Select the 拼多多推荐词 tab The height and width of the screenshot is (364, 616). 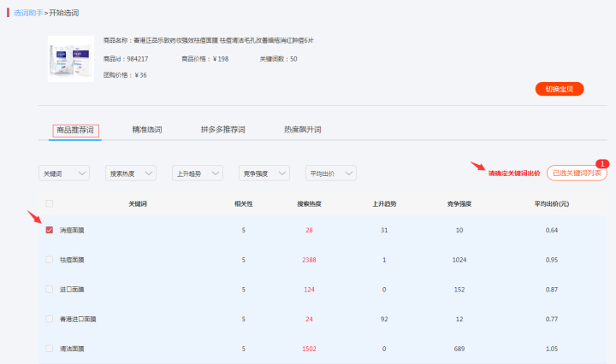(x=222, y=130)
